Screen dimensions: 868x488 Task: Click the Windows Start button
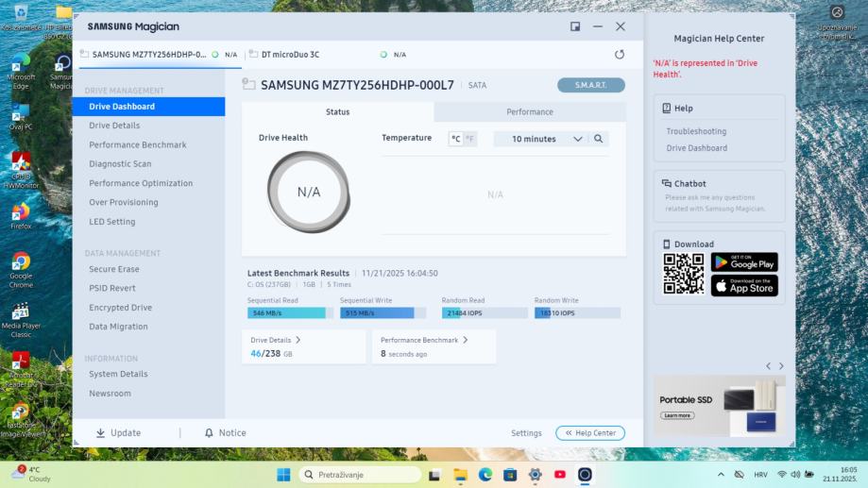[283, 475]
